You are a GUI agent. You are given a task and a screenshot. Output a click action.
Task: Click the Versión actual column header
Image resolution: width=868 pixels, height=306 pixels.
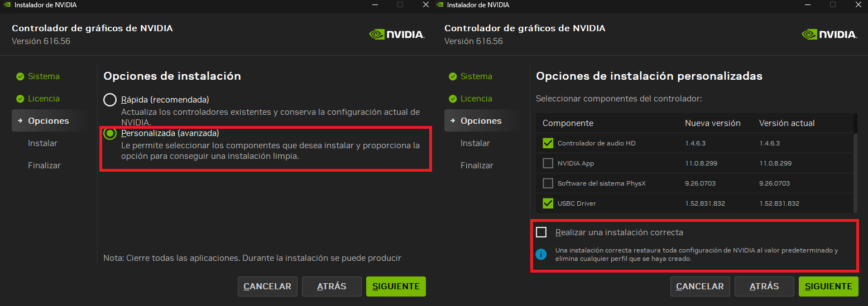coord(787,123)
